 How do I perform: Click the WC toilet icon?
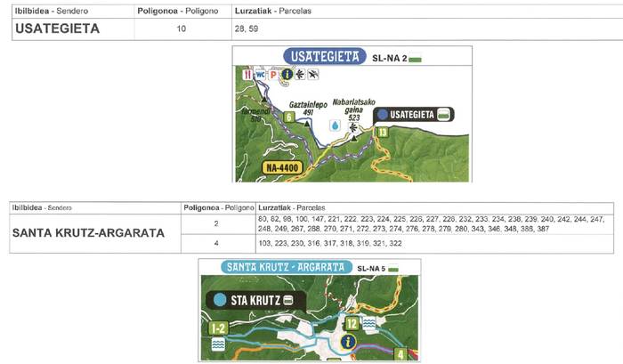(260, 74)
